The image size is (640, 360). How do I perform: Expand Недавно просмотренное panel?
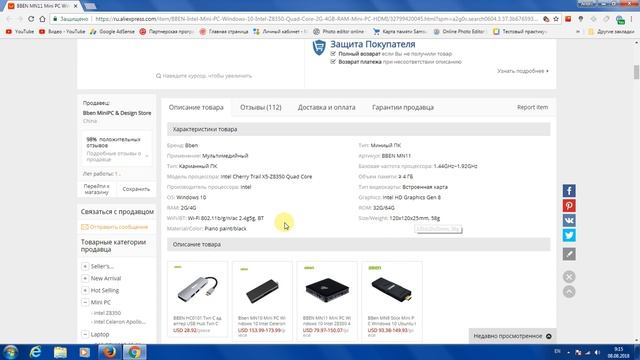(512, 336)
